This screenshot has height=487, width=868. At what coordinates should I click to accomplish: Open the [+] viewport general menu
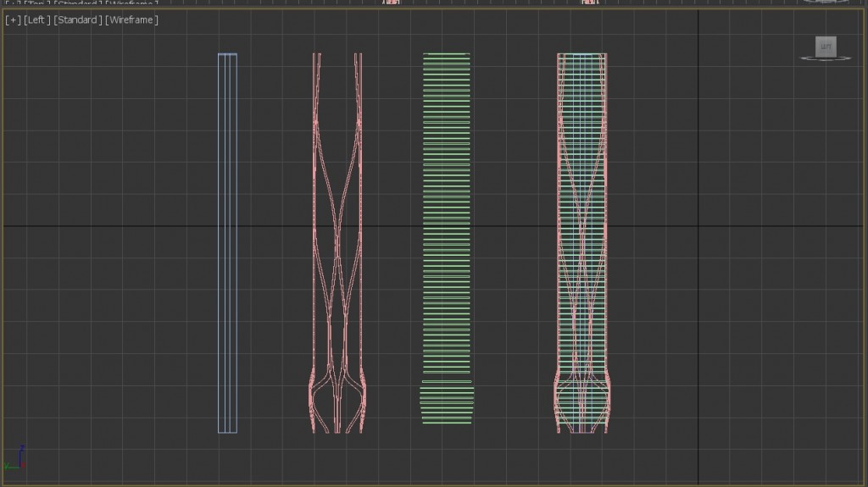(x=13, y=20)
